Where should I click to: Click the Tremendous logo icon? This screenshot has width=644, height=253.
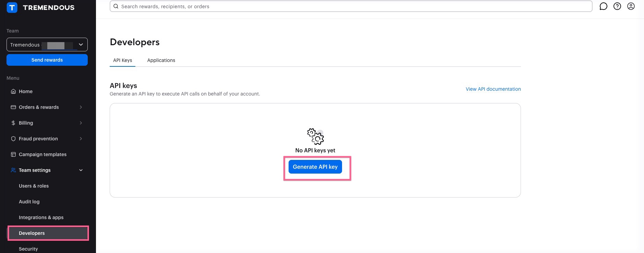(x=12, y=7)
